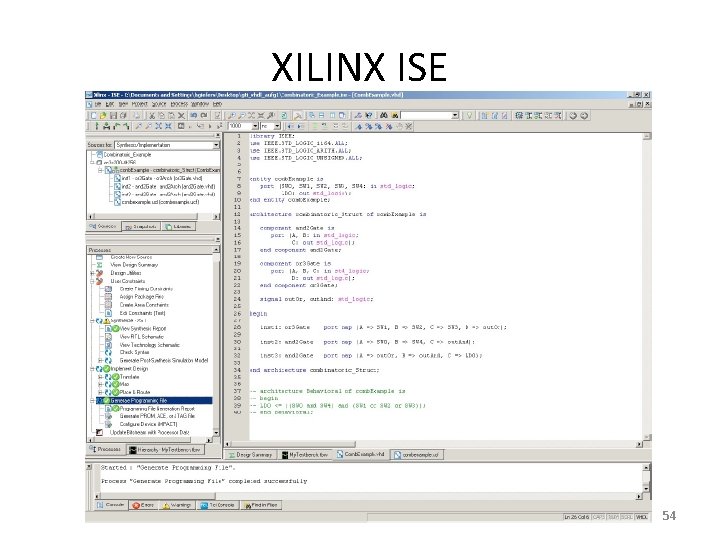
Task: Expand the Design Utilities node
Action: coord(92,273)
